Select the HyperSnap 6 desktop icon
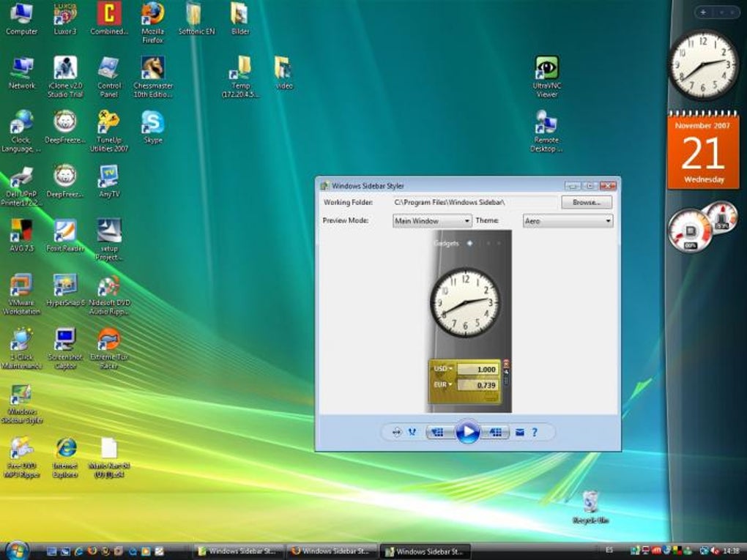 pos(65,290)
